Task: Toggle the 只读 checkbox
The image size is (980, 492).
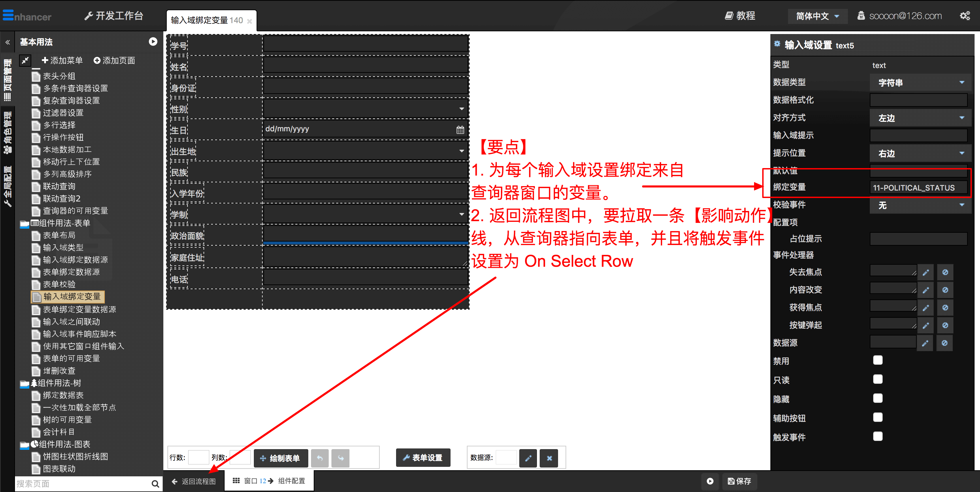Action: [877, 379]
